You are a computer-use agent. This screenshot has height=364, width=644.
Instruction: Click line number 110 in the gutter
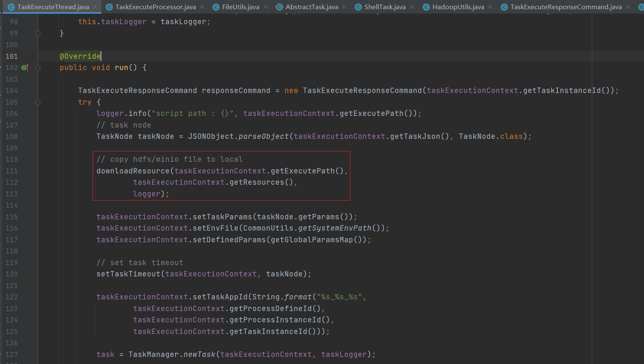[12, 159]
